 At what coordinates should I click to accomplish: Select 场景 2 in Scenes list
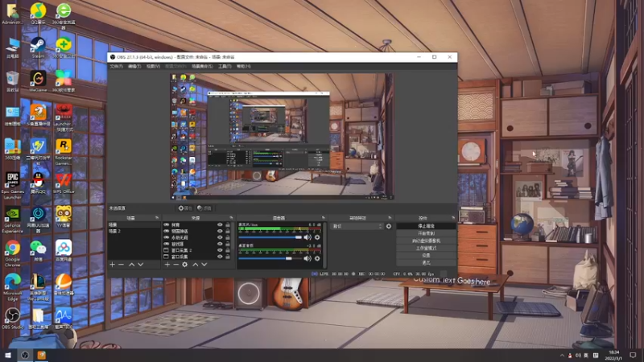pos(134,232)
